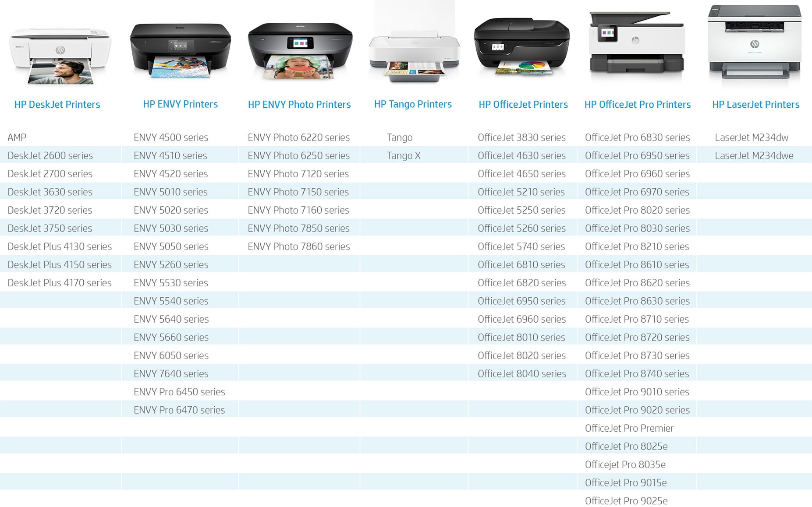Select OfficeJet Pro Premier
812x507 pixels.
coord(629,428)
